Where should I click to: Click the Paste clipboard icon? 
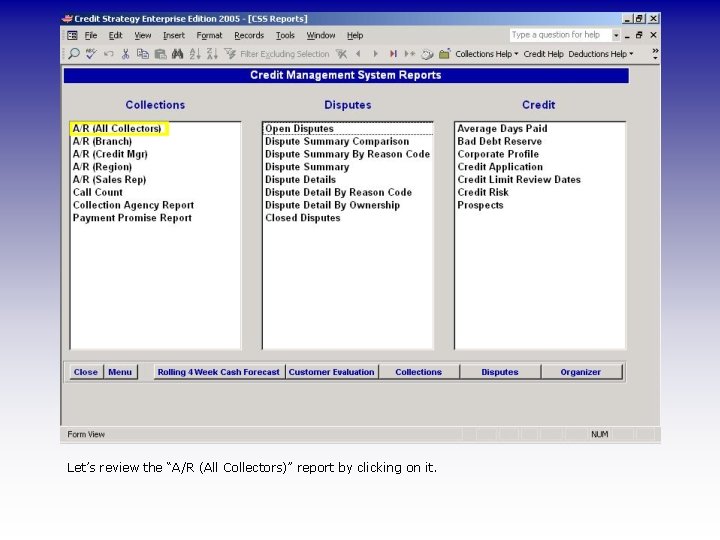pyautogui.click(x=160, y=54)
